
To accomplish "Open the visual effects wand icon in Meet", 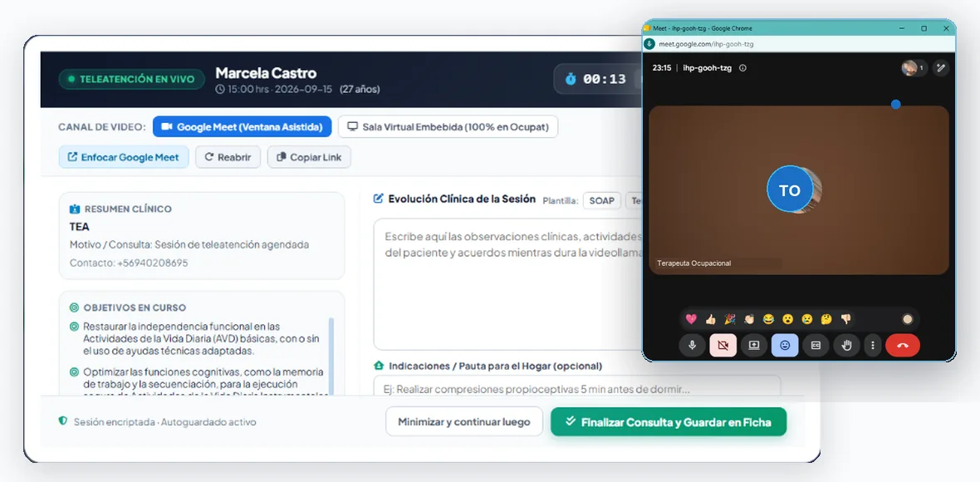I will (941, 68).
